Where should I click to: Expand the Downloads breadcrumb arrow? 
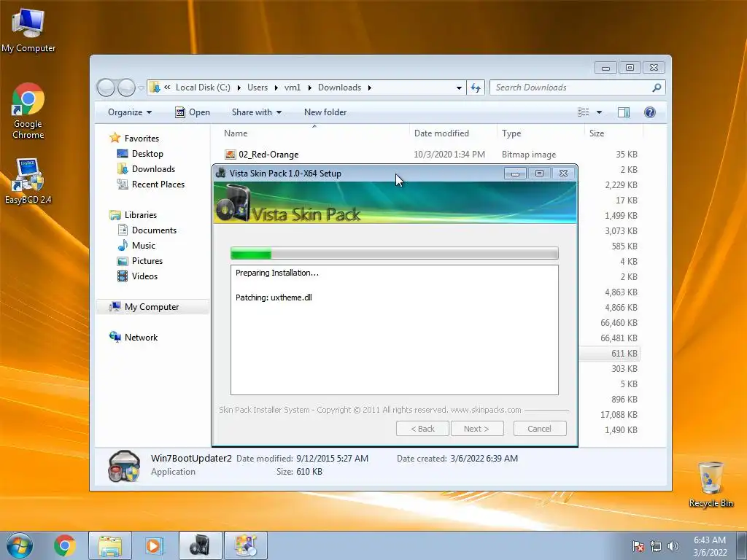(369, 87)
